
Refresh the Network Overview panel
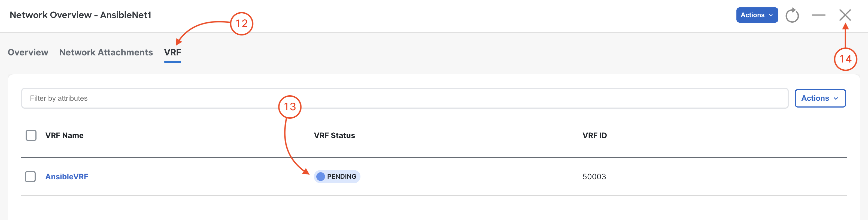(x=792, y=15)
